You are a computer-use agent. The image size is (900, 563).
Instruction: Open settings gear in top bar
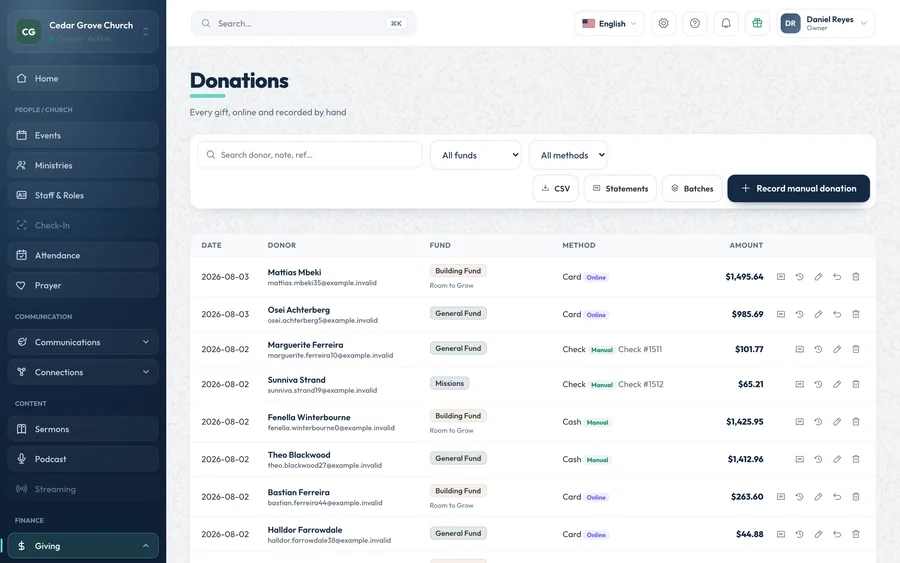(x=664, y=24)
